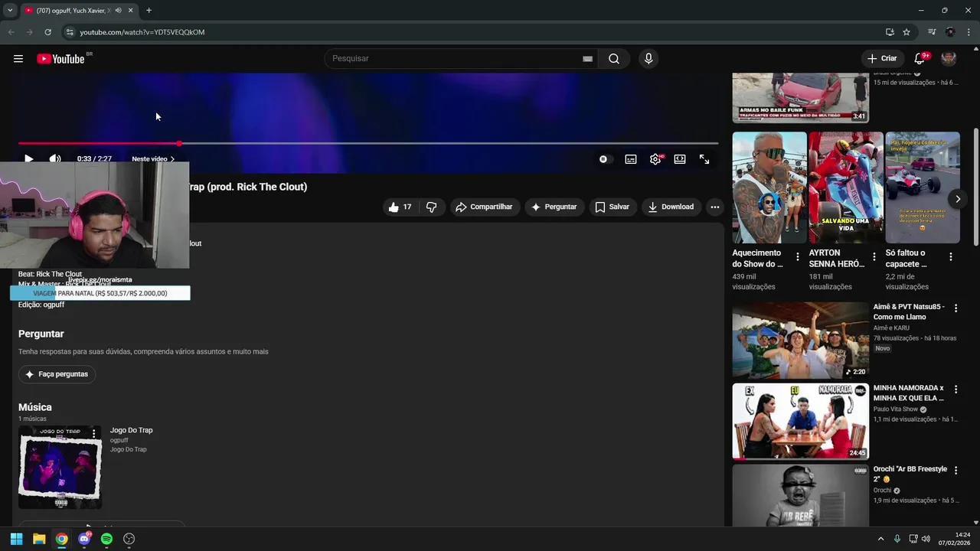Screen dimensions: 980x551
Task: Show next Shorts with right arrow
Action: tap(958, 199)
